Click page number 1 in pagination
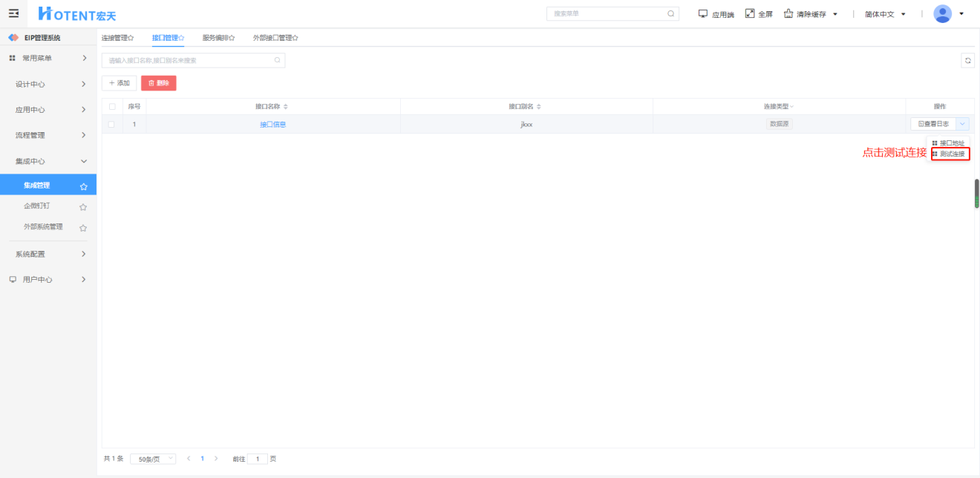 (x=202, y=459)
